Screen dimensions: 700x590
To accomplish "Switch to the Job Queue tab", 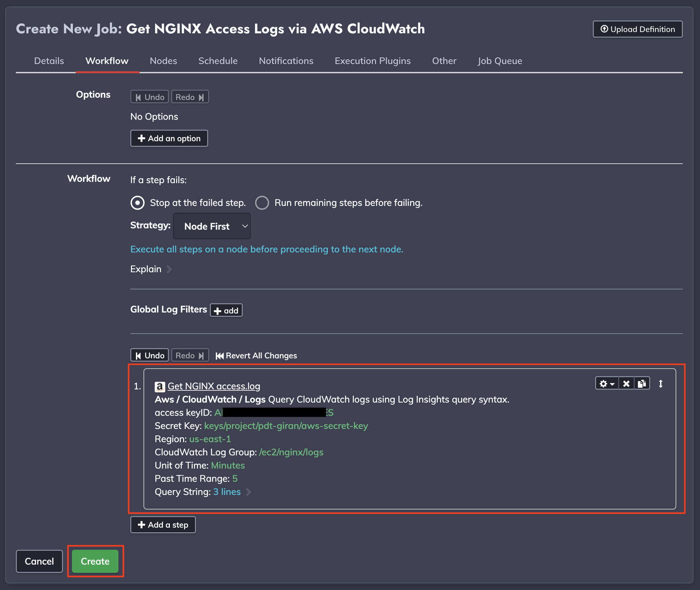I will 499,61.
